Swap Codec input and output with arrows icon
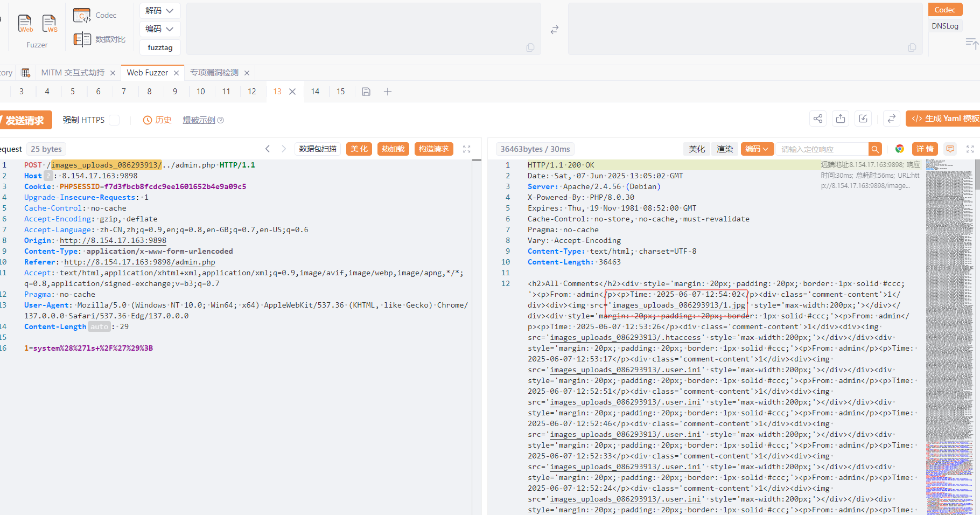Viewport: 980px width, 515px height. click(x=555, y=30)
